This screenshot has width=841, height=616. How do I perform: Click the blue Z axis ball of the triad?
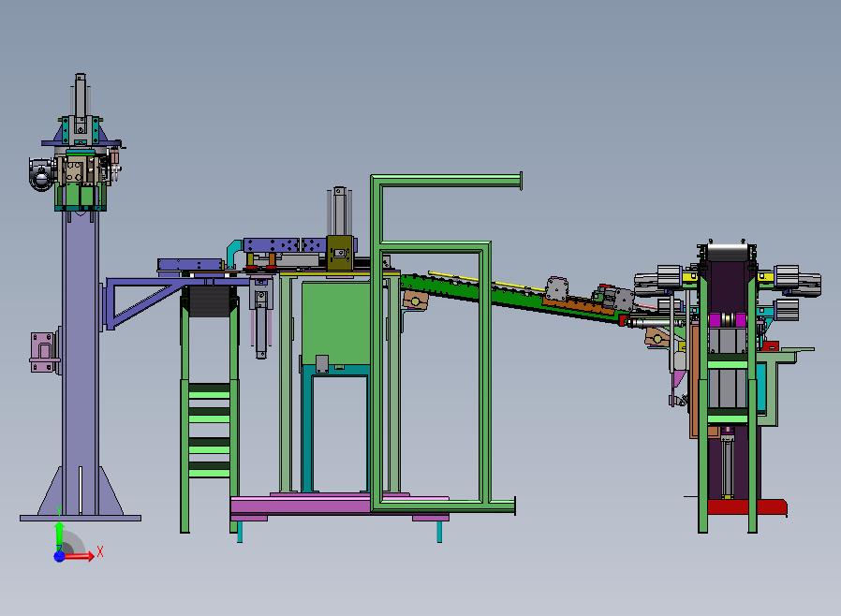click(x=59, y=556)
